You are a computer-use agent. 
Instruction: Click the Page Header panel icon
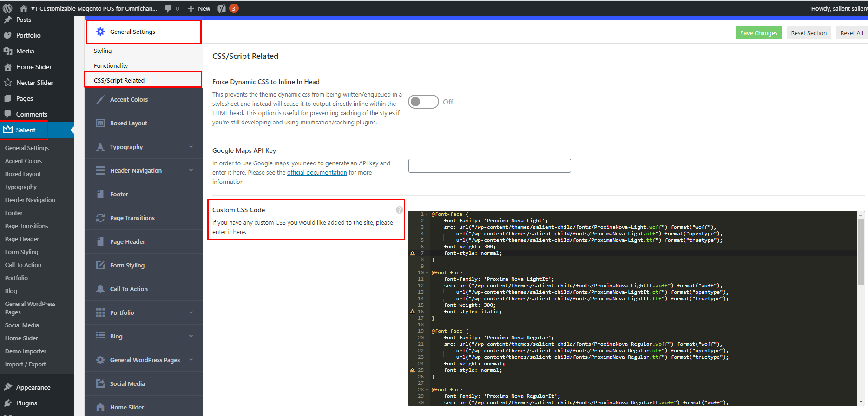[100, 241]
